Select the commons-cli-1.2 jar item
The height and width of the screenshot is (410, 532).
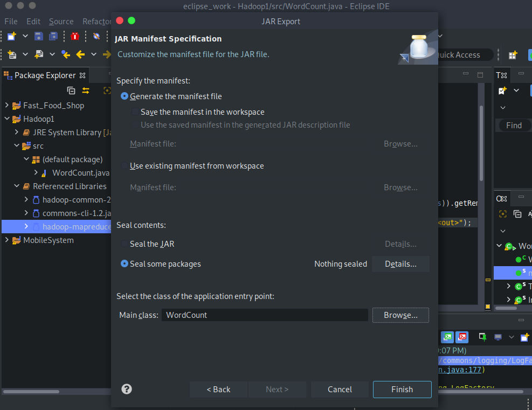point(77,213)
